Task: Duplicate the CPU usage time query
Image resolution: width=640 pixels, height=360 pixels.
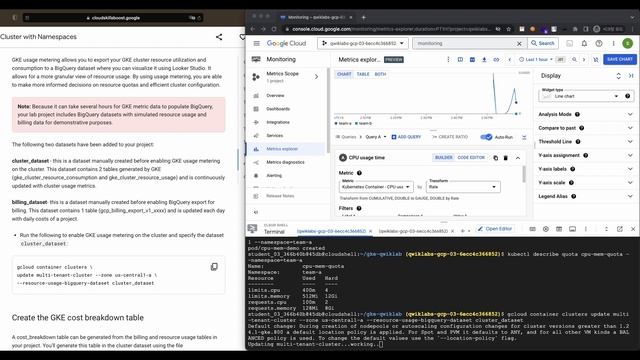Action: (496, 158)
